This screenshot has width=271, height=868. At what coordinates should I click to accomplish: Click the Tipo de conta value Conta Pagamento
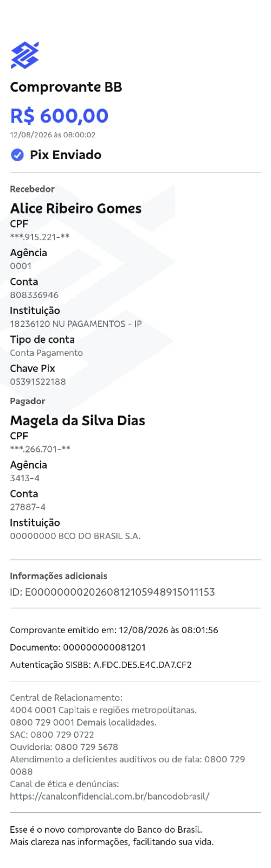pyautogui.click(x=47, y=353)
